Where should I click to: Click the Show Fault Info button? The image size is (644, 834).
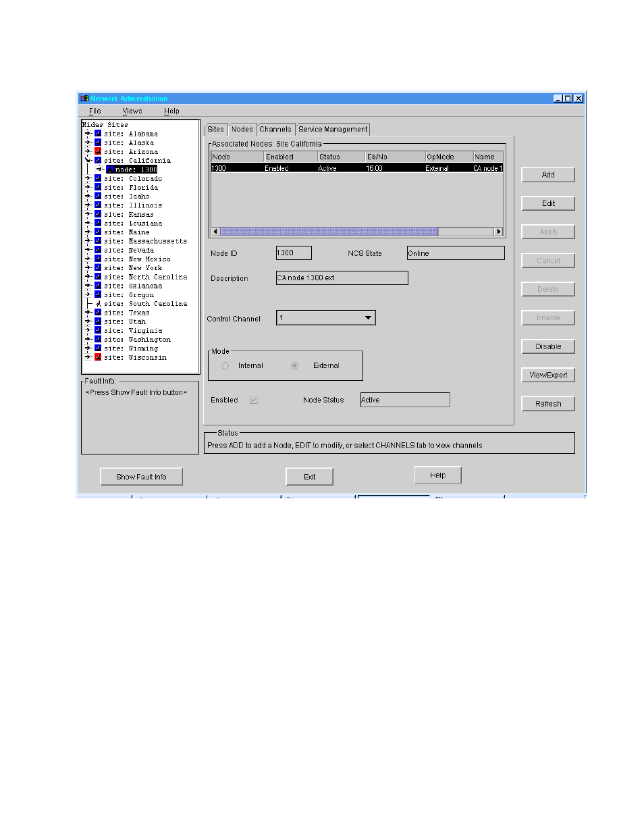click(x=141, y=477)
